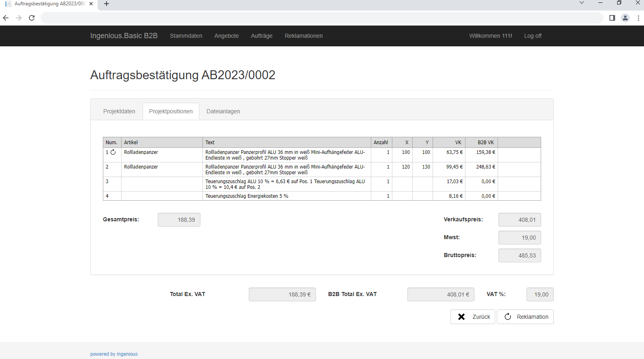Click the powered by ingenious link
This screenshot has width=644, height=359.
[114, 354]
